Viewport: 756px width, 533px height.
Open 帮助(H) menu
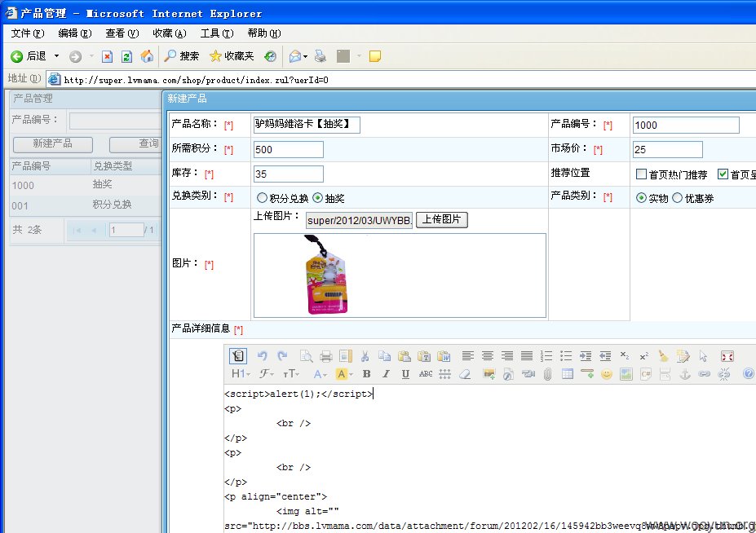[x=264, y=33]
